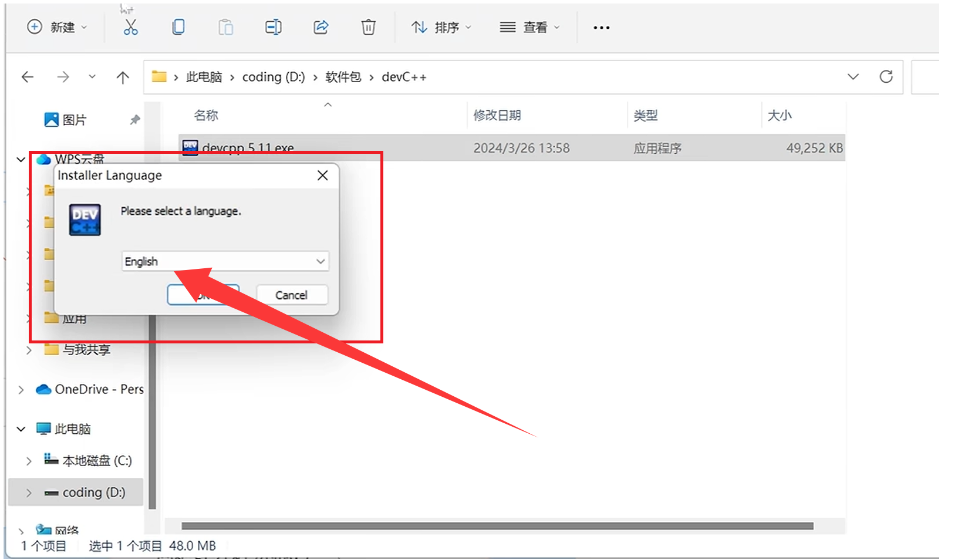Select 与我共享 in the navigation pane
The width and height of the screenshot is (958, 560).
point(86,350)
